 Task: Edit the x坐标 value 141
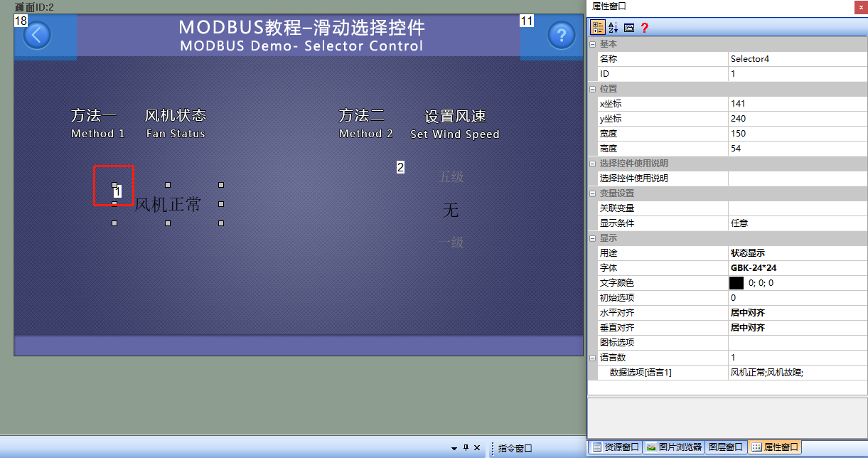pyautogui.click(x=797, y=104)
